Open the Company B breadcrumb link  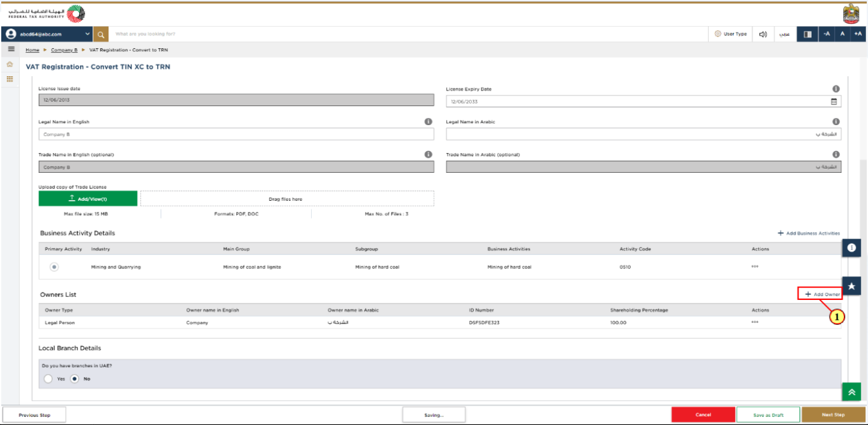pos(64,50)
